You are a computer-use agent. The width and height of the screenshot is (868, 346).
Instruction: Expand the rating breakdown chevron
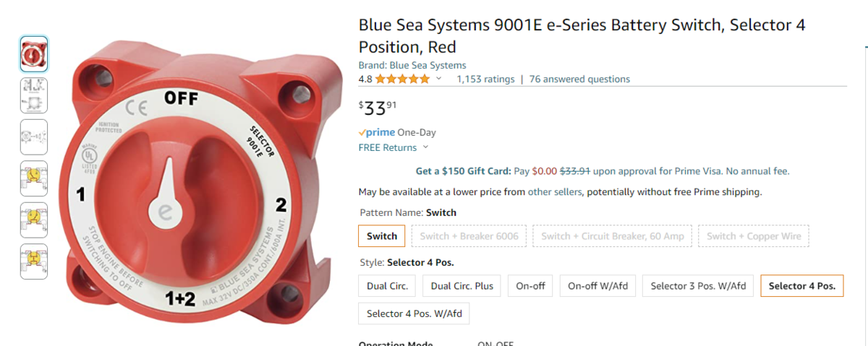click(438, 79)
